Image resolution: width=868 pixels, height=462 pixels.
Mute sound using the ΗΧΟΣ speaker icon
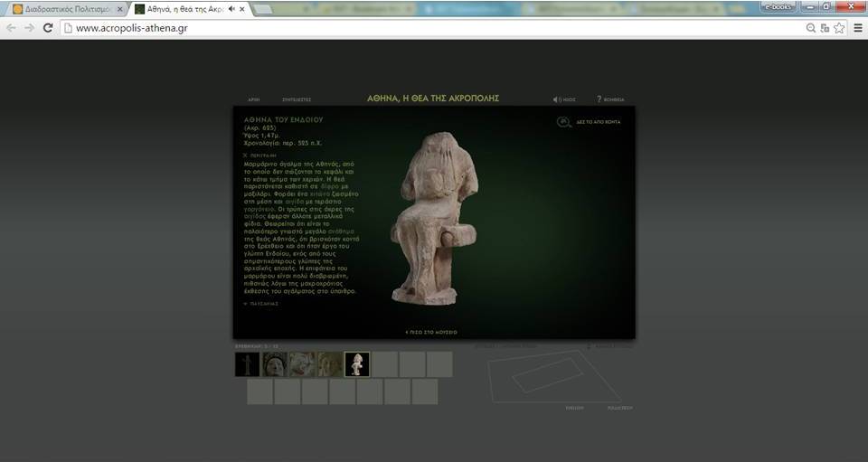coord(557,99)
